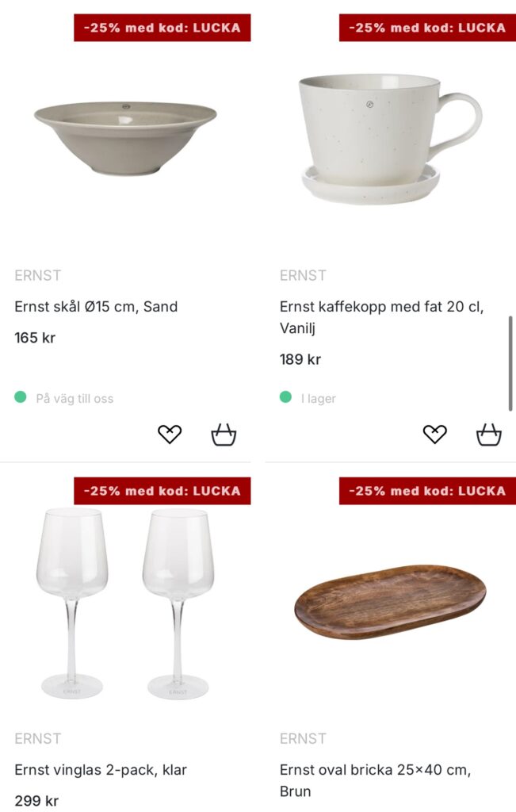This screenshot has width=516, height=812.
Task: View the coffee cup with saucer image
Action: (x=390, y=138)
